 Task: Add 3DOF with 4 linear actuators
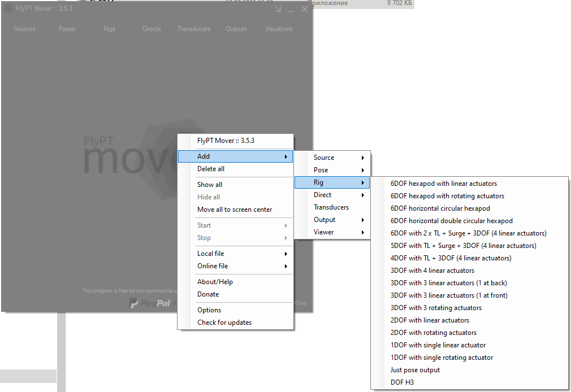pos(469,271)
